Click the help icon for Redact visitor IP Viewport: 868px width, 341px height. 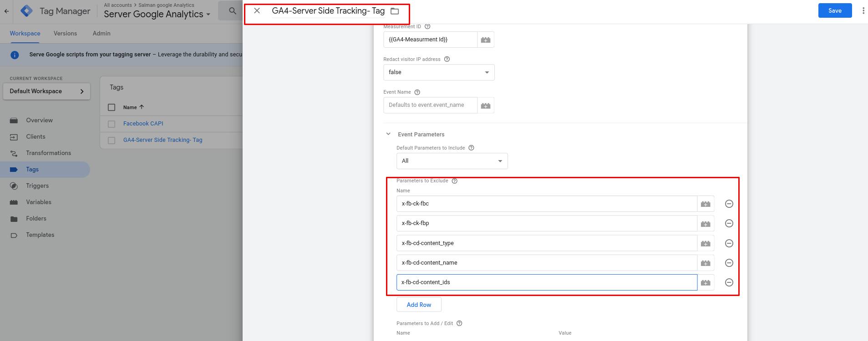(447, 59)
